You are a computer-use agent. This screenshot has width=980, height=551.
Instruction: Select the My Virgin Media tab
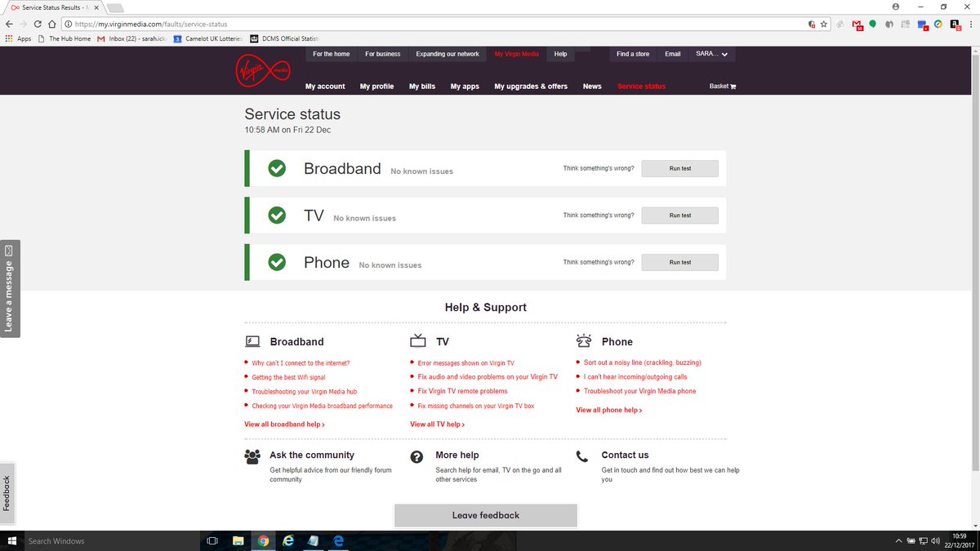(x=516, y=54)
